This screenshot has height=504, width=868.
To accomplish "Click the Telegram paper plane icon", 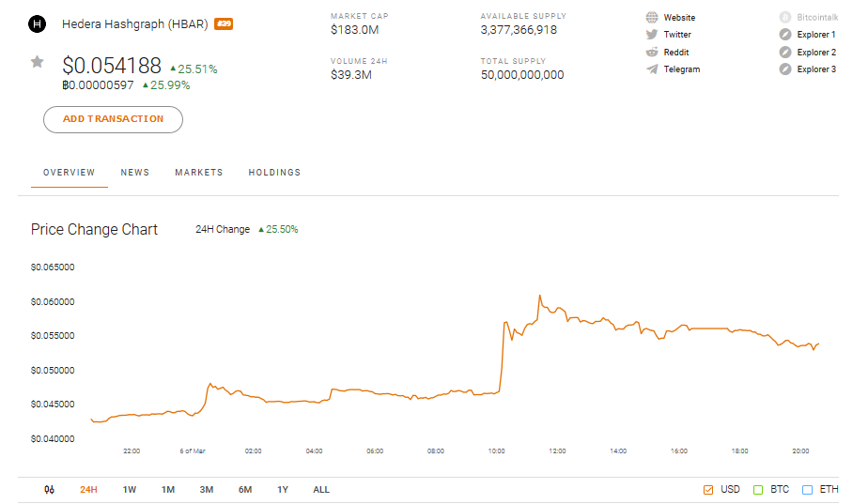I will [x=652, y=69].
